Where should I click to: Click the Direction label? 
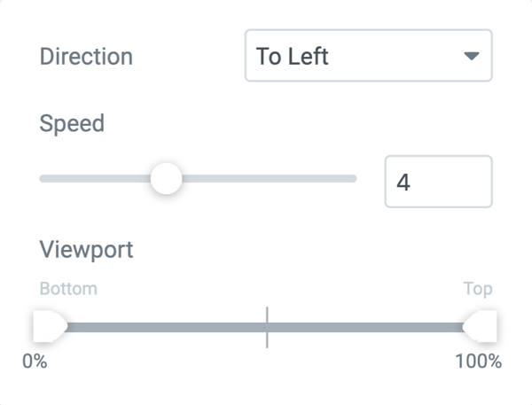86,56
